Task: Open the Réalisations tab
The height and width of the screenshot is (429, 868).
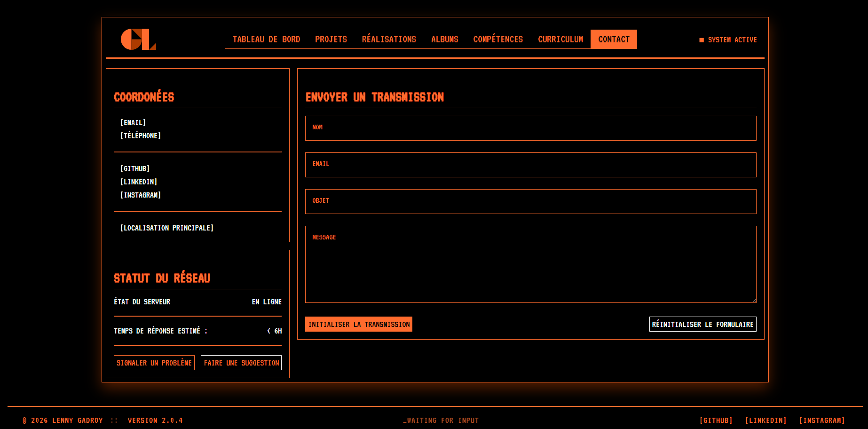Action: (389, 40)
